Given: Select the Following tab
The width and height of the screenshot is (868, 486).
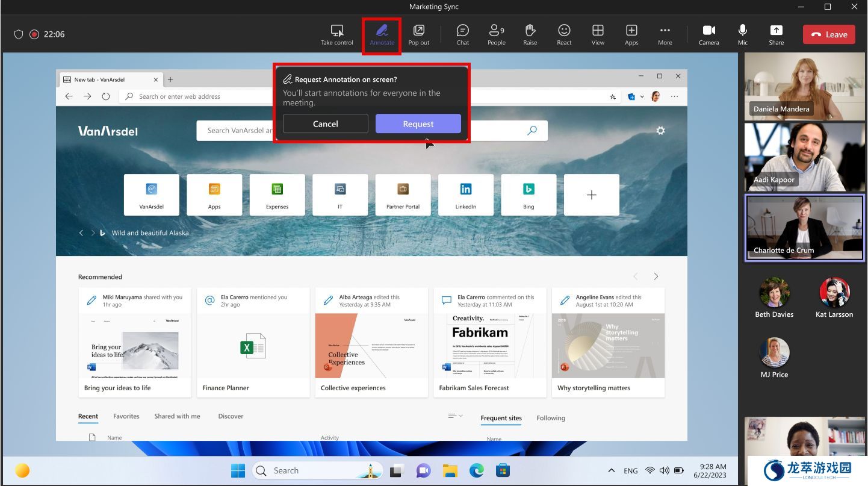Looking at the screenshot, I should coord(551,418).
